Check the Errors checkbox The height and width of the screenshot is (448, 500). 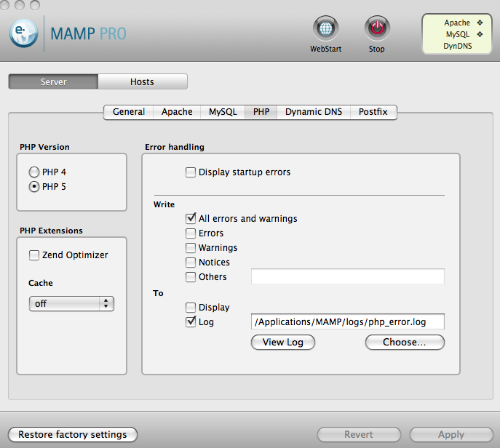(x=191, y=233)
